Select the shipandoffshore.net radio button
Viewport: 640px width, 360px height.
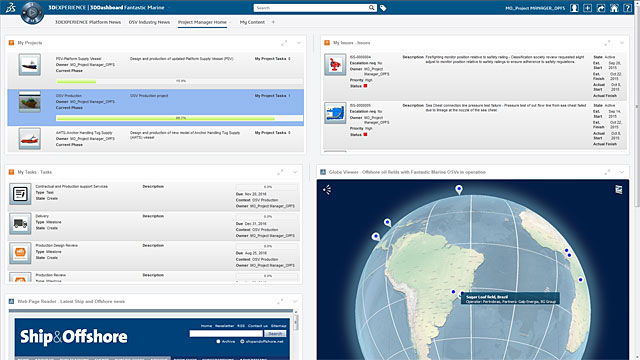coord(242,341)
